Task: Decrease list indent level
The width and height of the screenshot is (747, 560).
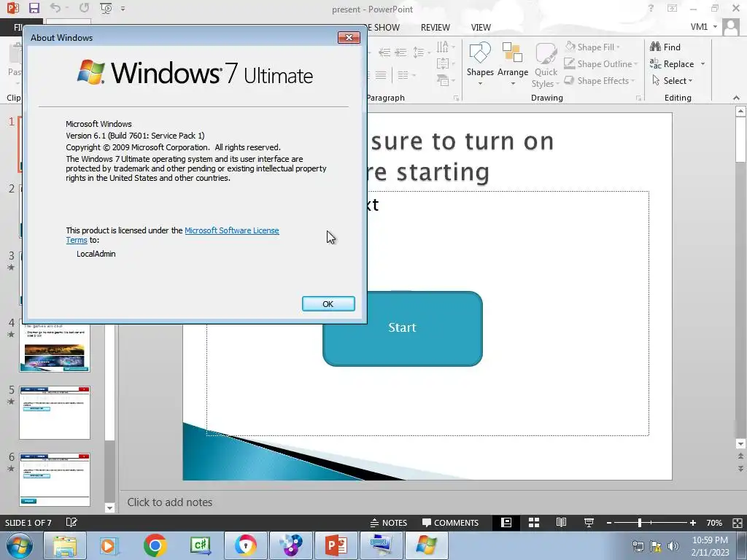Action: (x=384, y=52)
